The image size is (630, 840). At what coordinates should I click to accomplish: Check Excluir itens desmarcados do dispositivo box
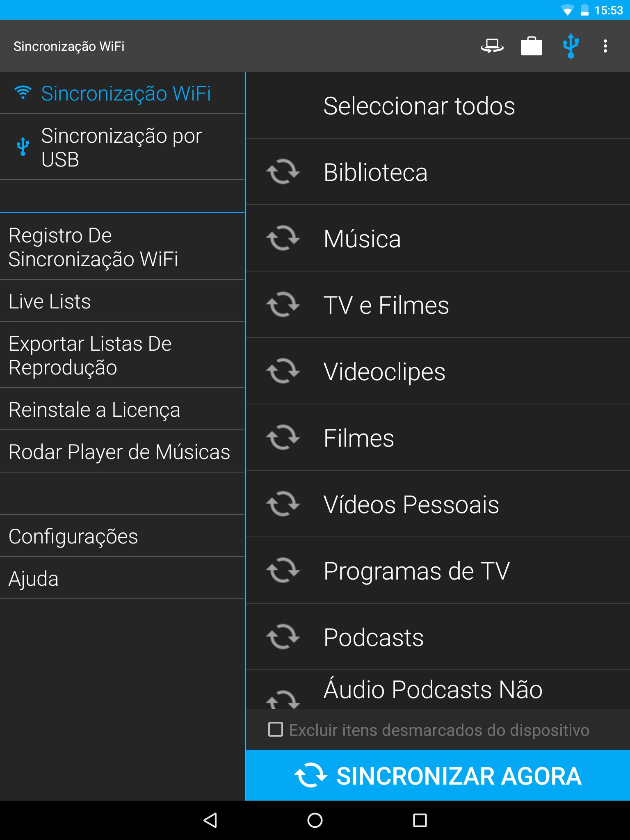tap(276, 730)
